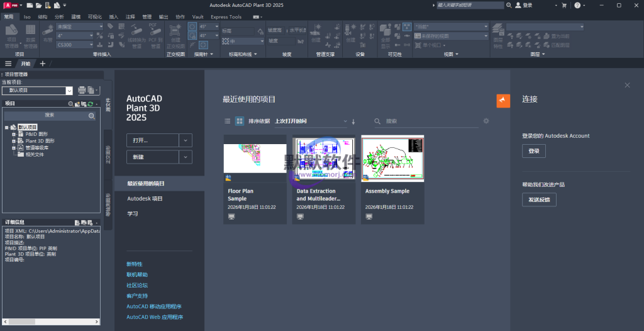The width and height of the screenshot is (644, 331).
Task: Expand the arrow beside the 打开 button
Action: 186,140
